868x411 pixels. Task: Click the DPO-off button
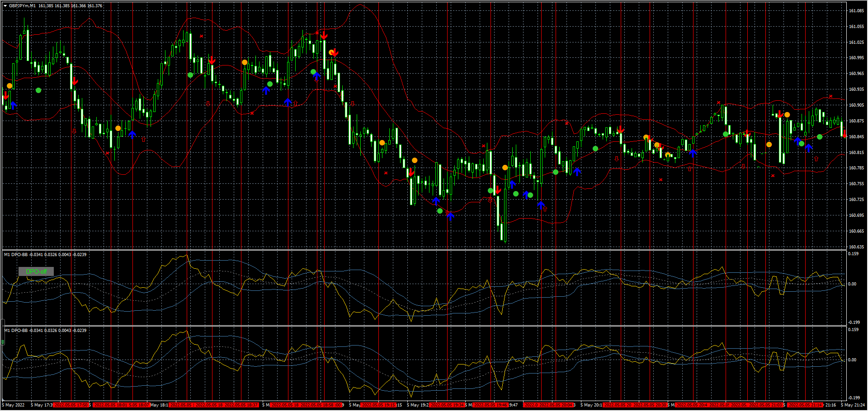(x=36, y=271)
